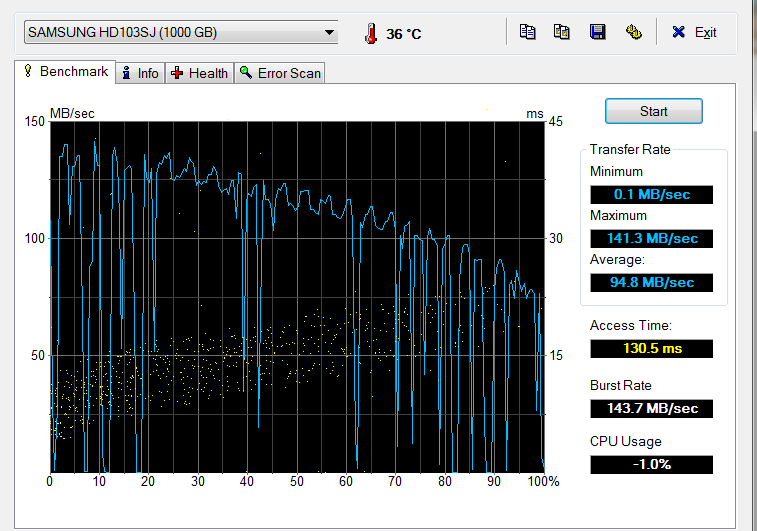Select the 143.7 MB/sec burst rate value
Screen dimensions: 757x531
[x=651, y=408]
